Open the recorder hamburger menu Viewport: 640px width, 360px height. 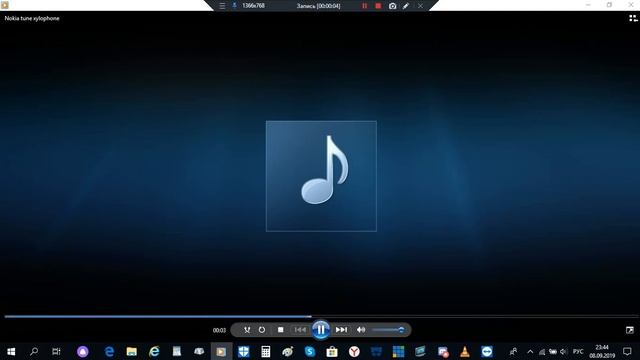tap(222, 6)
